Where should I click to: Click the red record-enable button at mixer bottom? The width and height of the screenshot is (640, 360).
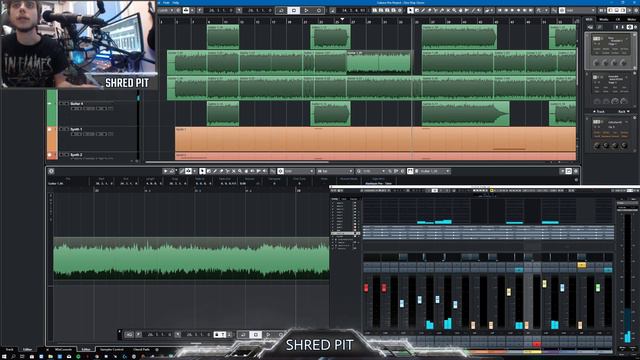click(537, 344)
